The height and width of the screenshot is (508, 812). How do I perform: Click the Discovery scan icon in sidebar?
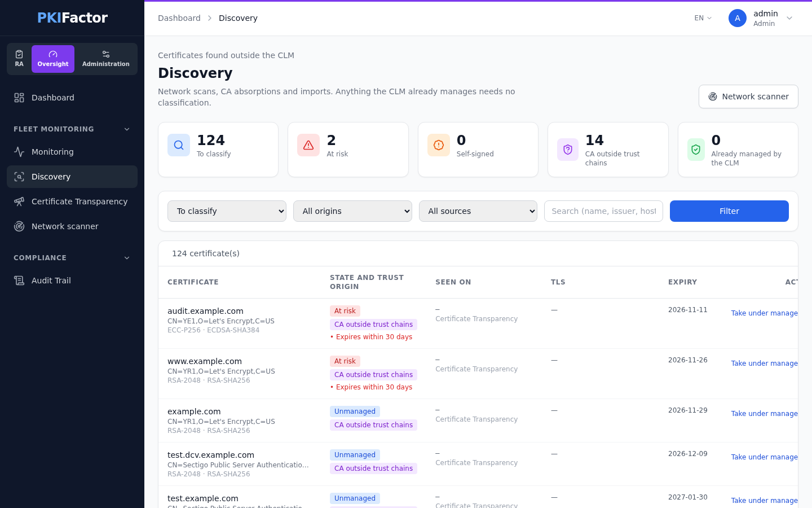click(19, 177)
